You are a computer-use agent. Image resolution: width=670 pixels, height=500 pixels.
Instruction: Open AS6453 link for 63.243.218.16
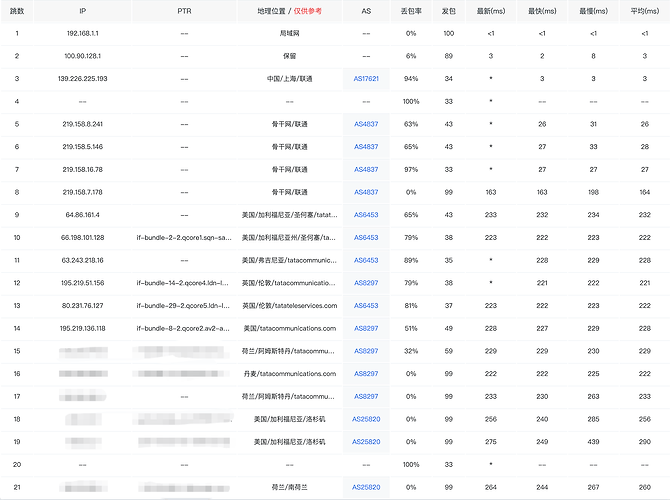pos(366,260)
